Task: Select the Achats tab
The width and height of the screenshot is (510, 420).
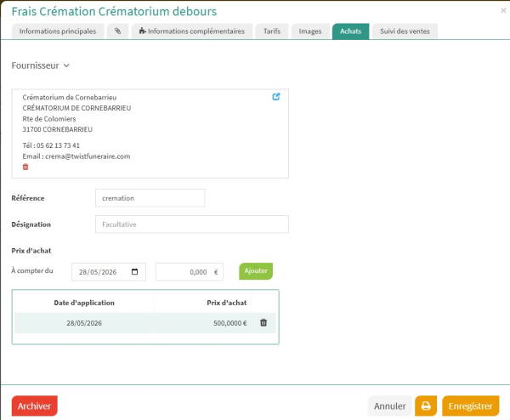Action: (x=350, y=31)
